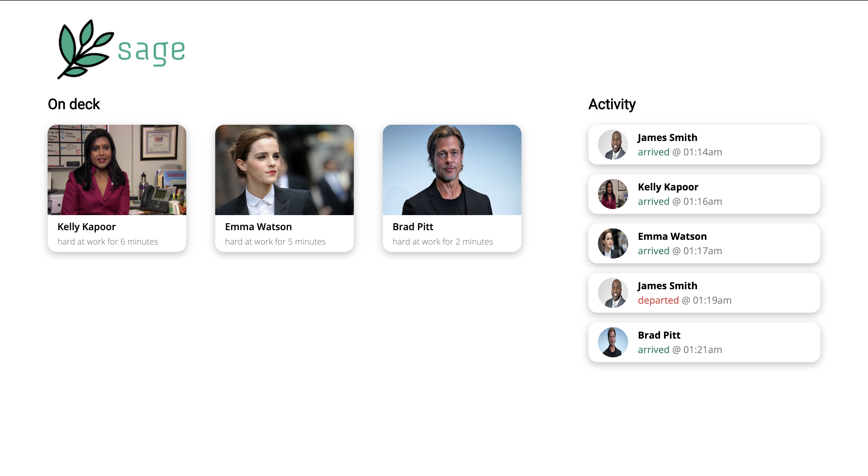
Task: Select Emma Watson arrived 01:17am text
Action: 679,251
